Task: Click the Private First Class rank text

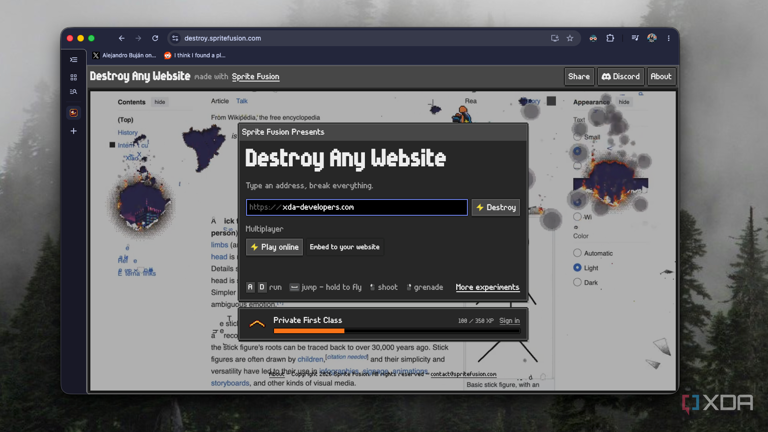Action: click(308, 320)
